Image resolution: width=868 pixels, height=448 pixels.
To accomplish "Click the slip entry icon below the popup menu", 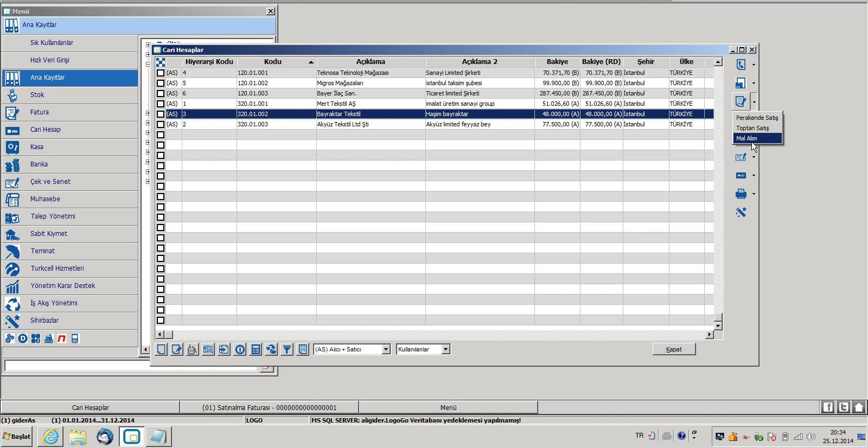I will (741, 157).
